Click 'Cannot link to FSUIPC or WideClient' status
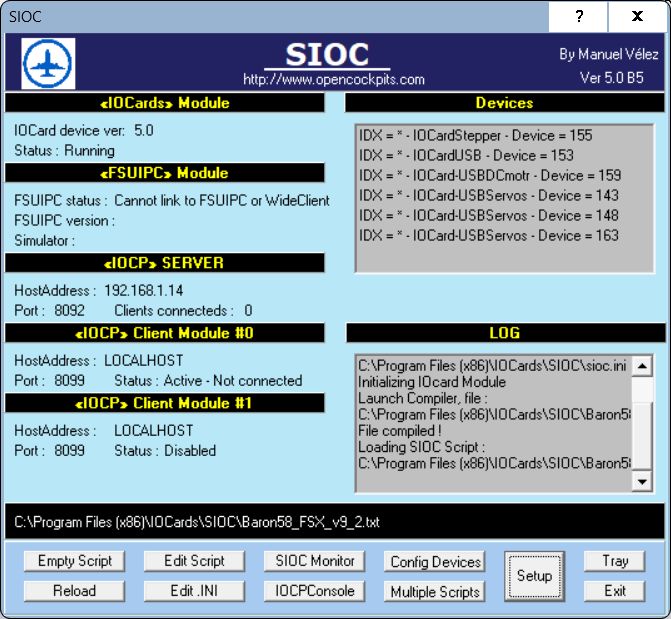Viewport: 671px width, 619px height. click(222, 200)
